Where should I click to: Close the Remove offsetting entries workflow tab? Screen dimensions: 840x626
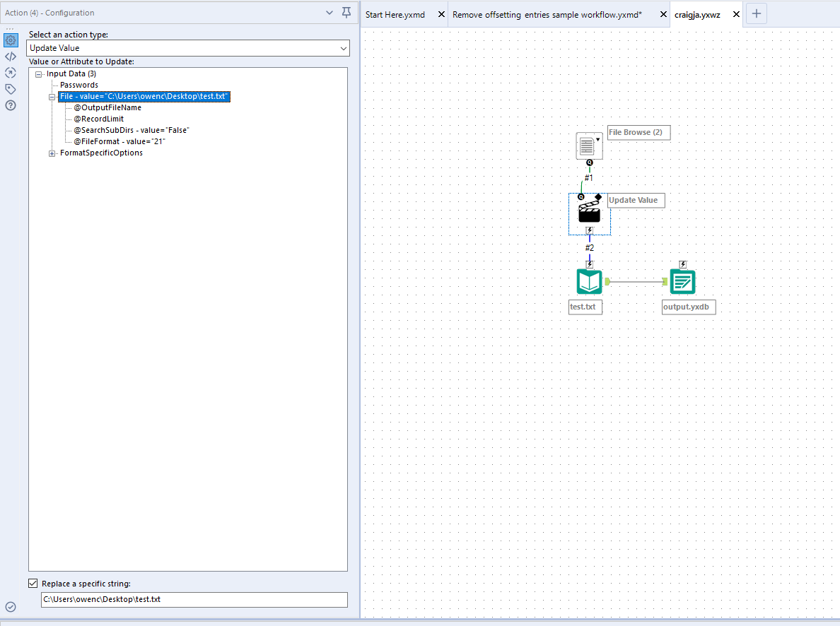[x=663, y=13]
